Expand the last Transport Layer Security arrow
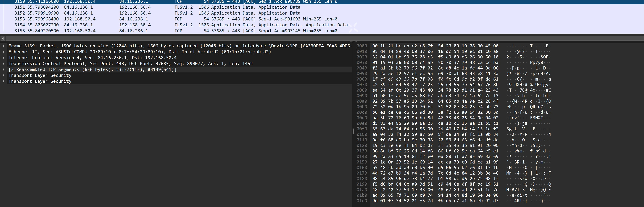 [x=3, y=81]
